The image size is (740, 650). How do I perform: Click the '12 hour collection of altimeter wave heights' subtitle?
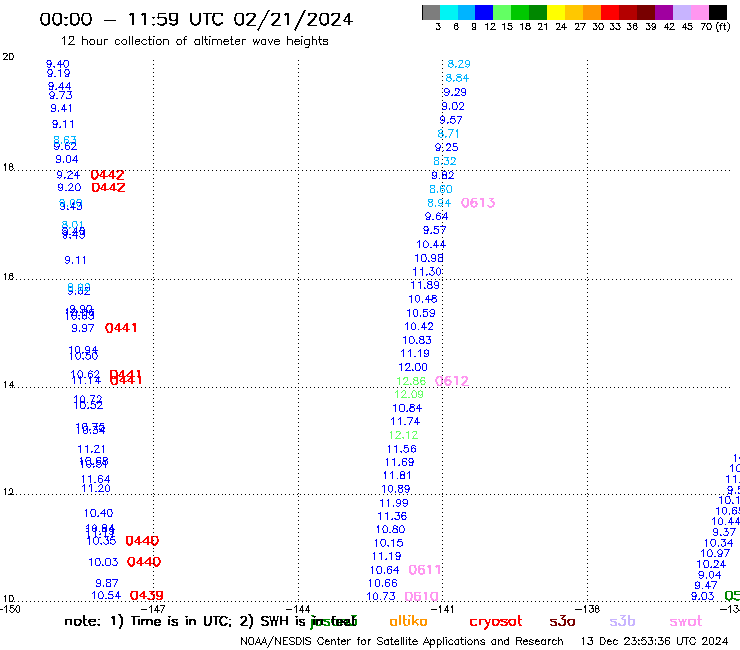coord(194,41)
